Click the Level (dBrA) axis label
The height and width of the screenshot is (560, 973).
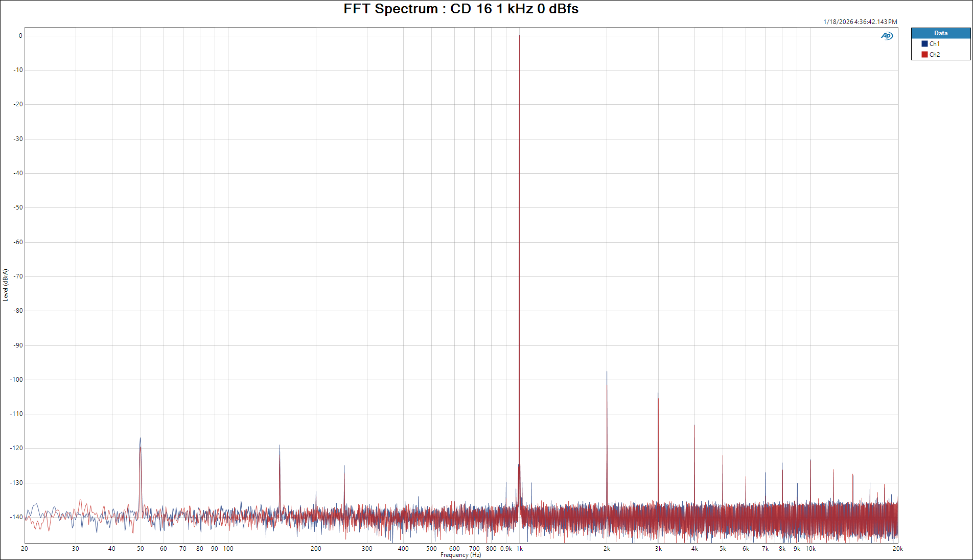pyautogui.click(x=6, y=285)
